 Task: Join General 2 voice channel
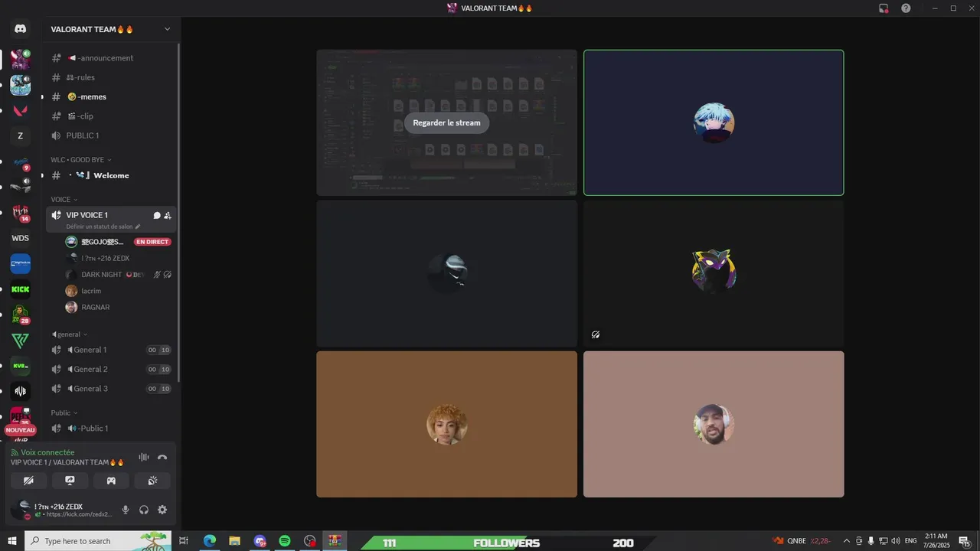pyautogui.click(x=111, y=369)
